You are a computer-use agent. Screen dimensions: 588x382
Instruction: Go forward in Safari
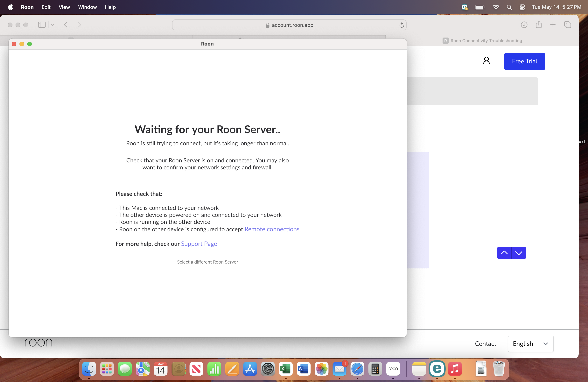[79, 25]
